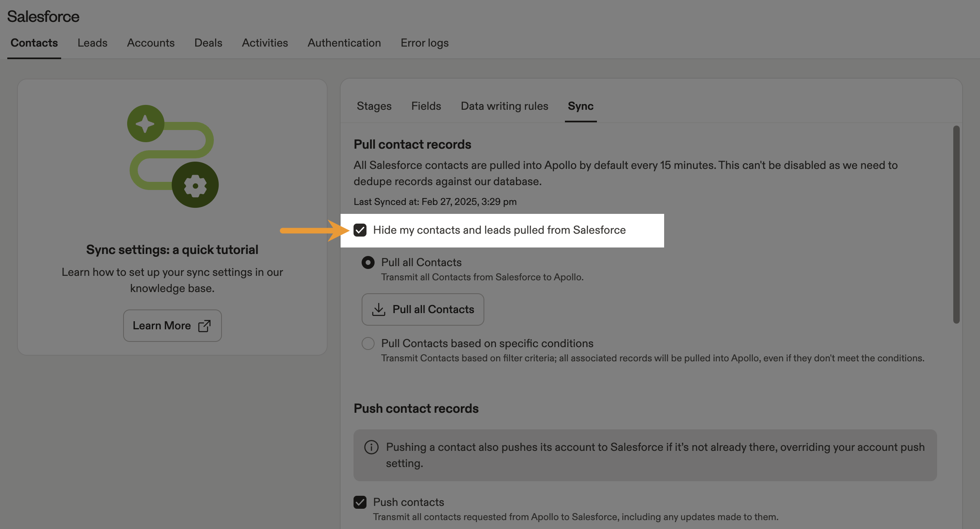
Task: Click 'Sync settings: a quick tutorial' heading
Action: click(172, 250)
